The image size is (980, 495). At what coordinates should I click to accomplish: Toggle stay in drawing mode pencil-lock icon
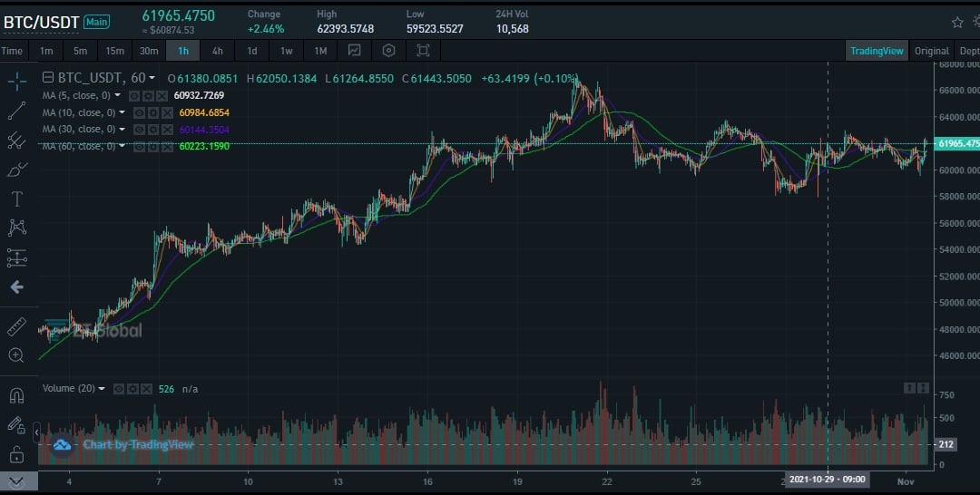[x=17, y=425]
